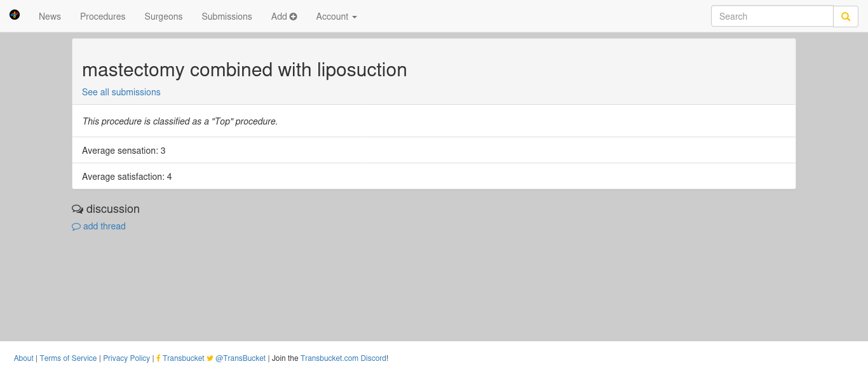
Task: Click the Facebook icon in the footer
Action: point(158,358)
